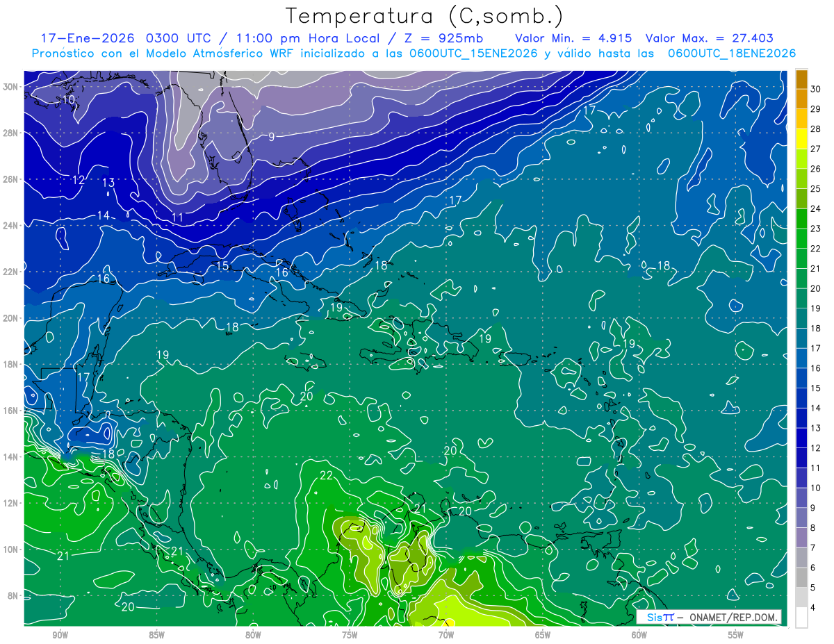834x644 pixels.
Task: Click the '65W' longitude axis label
Action: tap(543, 635)
